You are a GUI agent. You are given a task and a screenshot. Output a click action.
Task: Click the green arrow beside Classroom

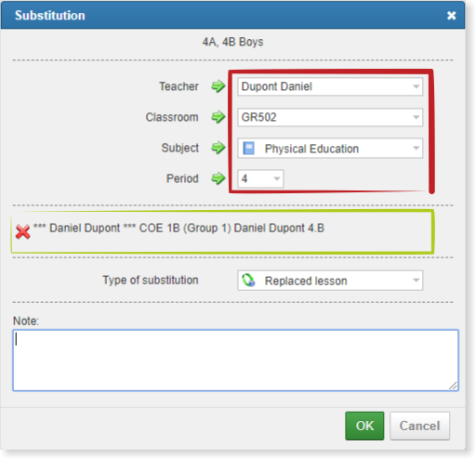point(218,117)
